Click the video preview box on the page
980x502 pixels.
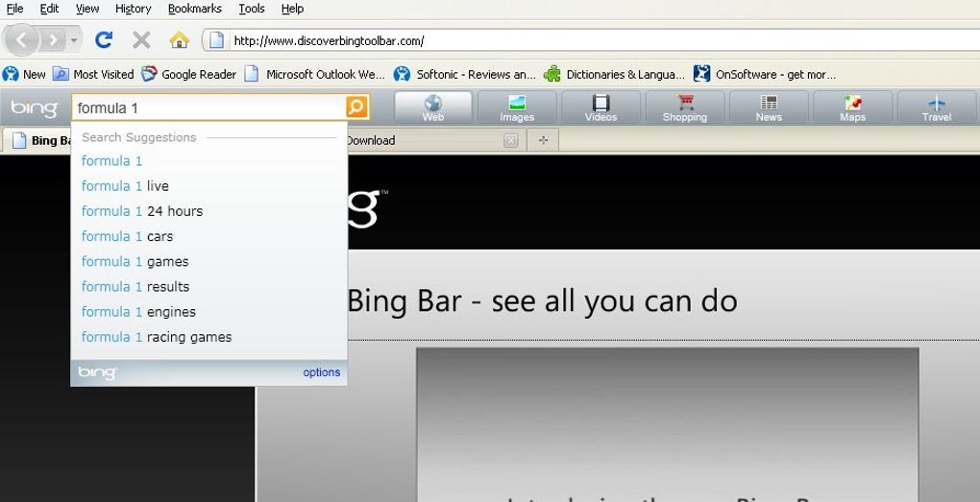pyautogui.click(x=668, y=424)
